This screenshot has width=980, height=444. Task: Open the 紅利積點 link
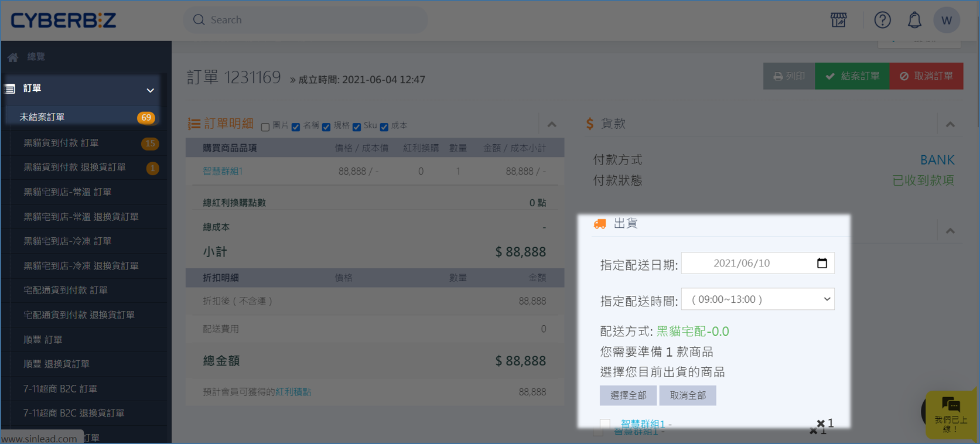(x=293, y=392)
